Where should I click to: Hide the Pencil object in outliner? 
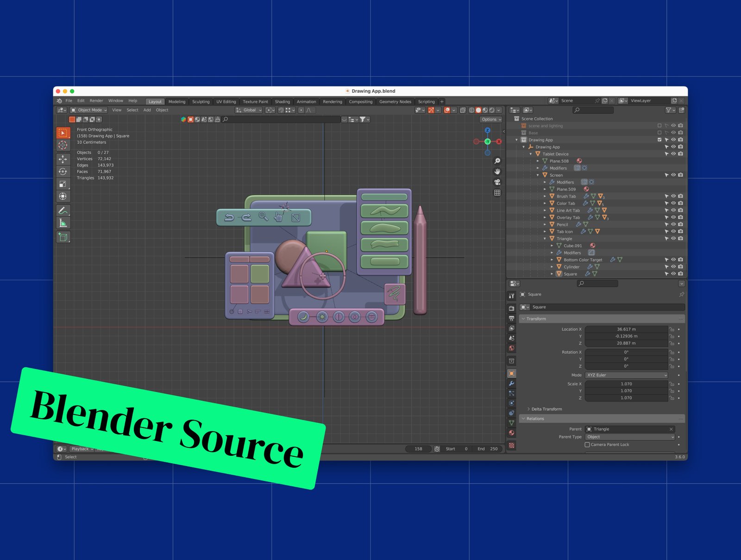[673, 225]
